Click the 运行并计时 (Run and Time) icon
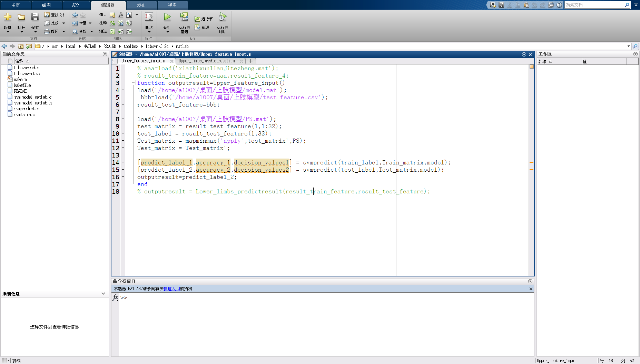Viewport: 640px width, 364px height. click(223, 17)
